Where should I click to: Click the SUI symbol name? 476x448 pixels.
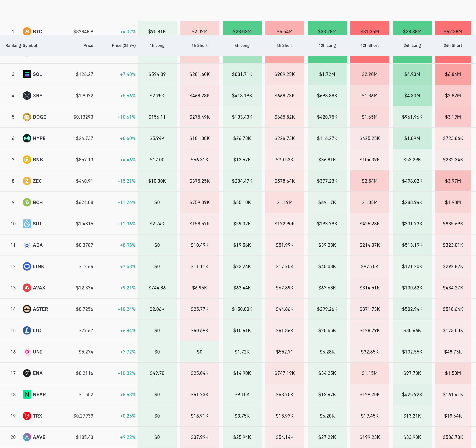(x=37, y=224)
